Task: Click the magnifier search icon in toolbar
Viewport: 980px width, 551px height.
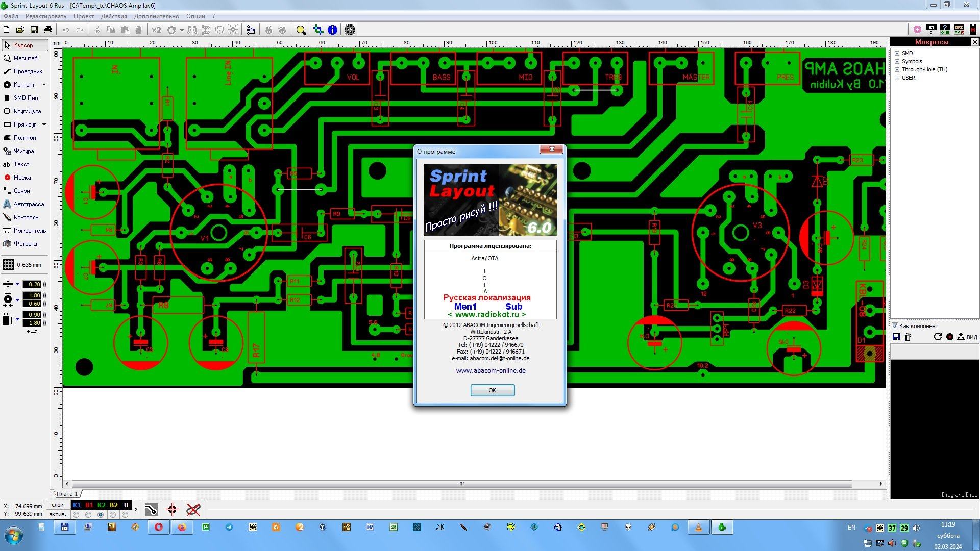Action: pyautogui.click(x=301, y=30)
